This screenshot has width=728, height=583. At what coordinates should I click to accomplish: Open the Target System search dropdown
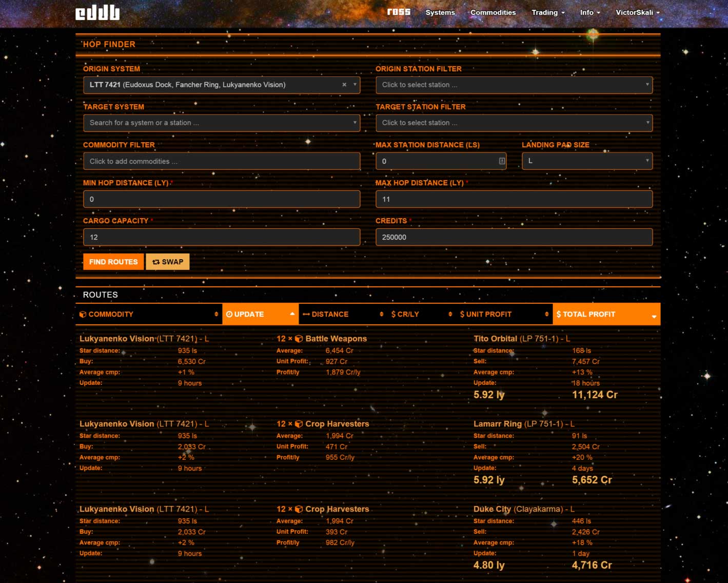221,123
